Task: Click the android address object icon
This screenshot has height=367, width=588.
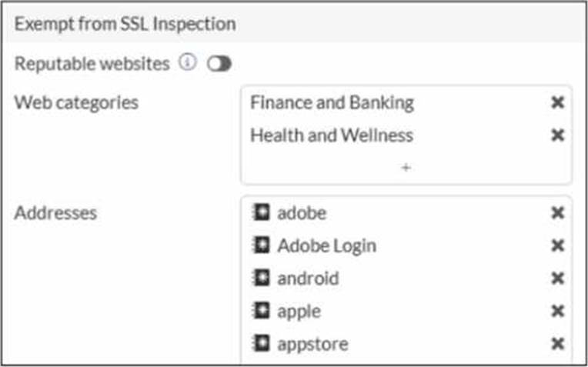Action: coord(262,279)
